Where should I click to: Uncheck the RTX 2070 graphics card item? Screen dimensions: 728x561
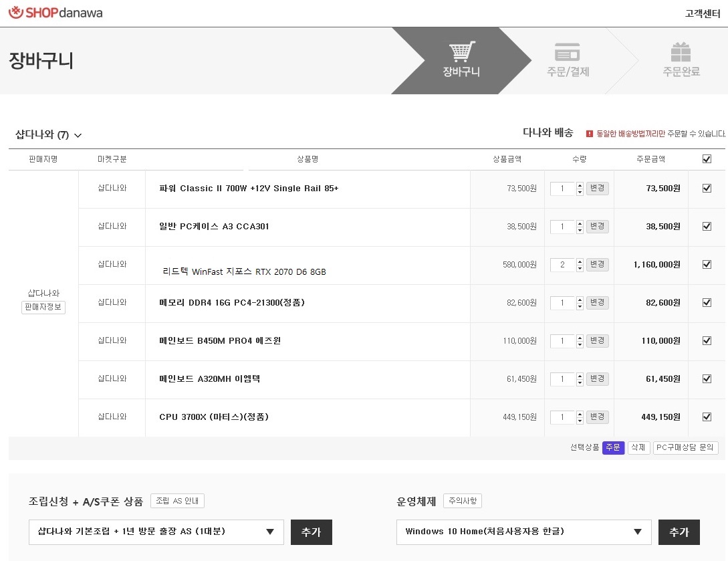707,264
